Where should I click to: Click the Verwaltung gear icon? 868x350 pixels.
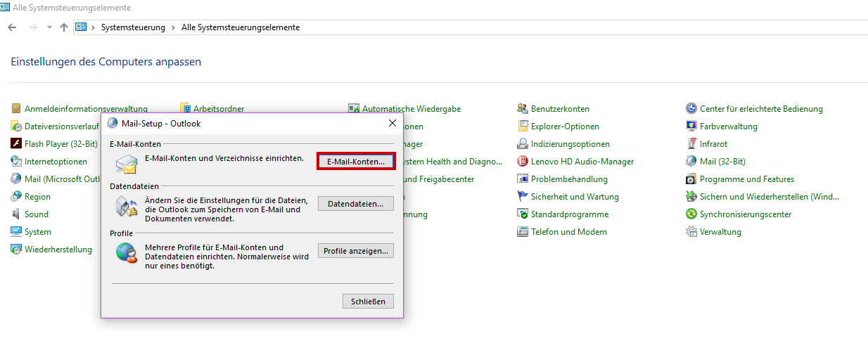[x=691, y=232]
